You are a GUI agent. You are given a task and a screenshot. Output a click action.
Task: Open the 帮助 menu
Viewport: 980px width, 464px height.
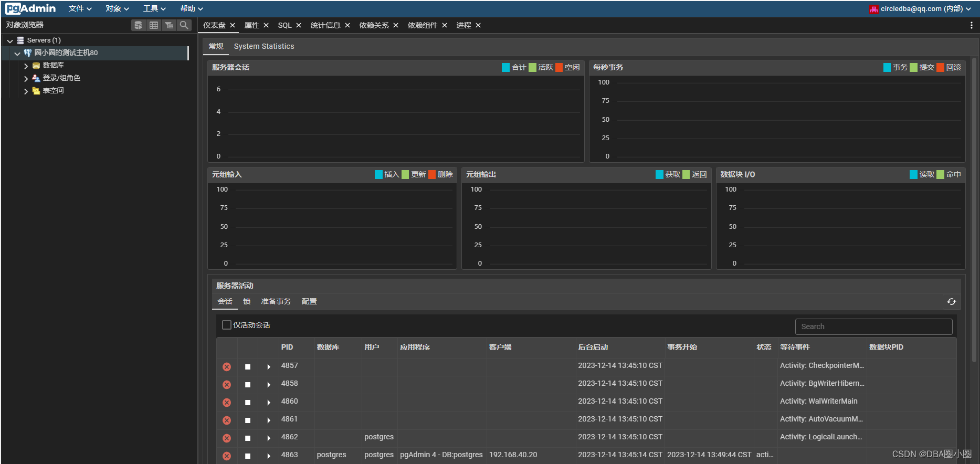pos(191,8)
